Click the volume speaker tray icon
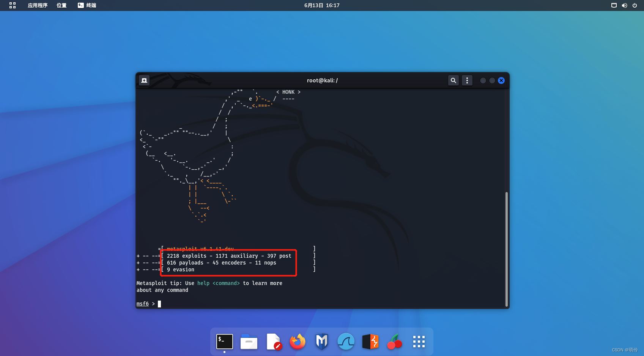 [624, 5]
